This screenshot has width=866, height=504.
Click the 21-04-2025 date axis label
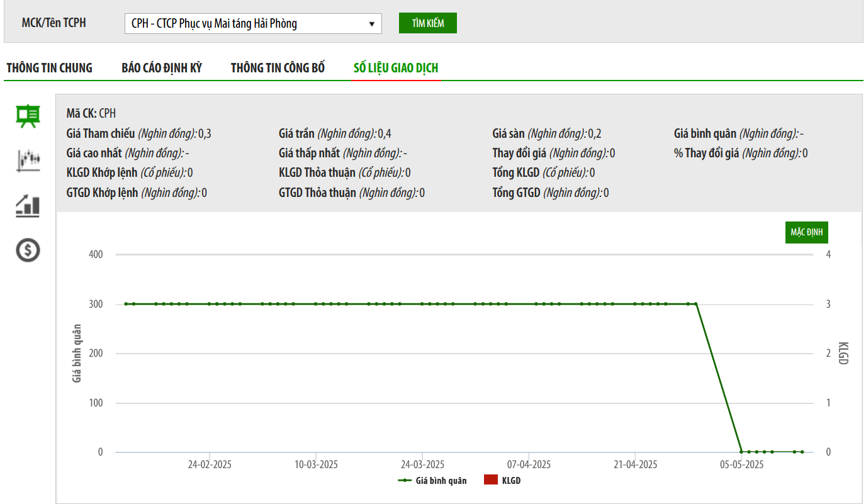click(x=635, y=465)
